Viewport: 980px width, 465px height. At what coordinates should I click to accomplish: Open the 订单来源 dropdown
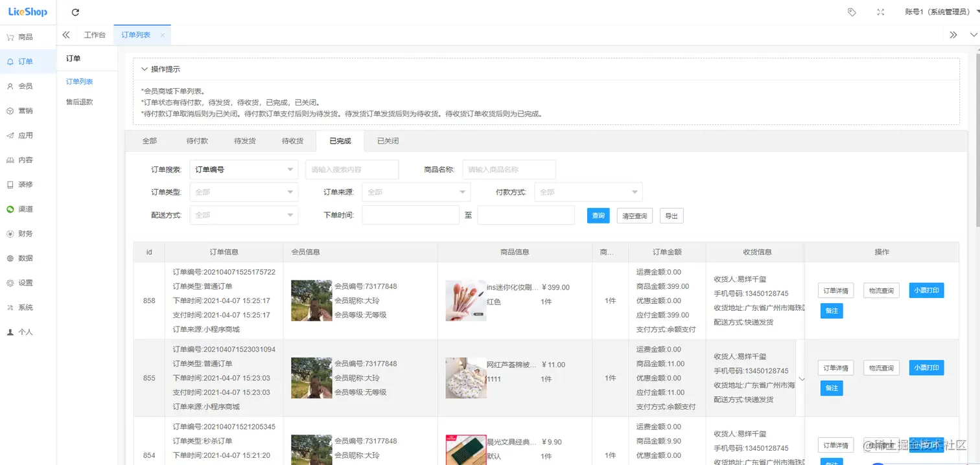coord(416,192)
